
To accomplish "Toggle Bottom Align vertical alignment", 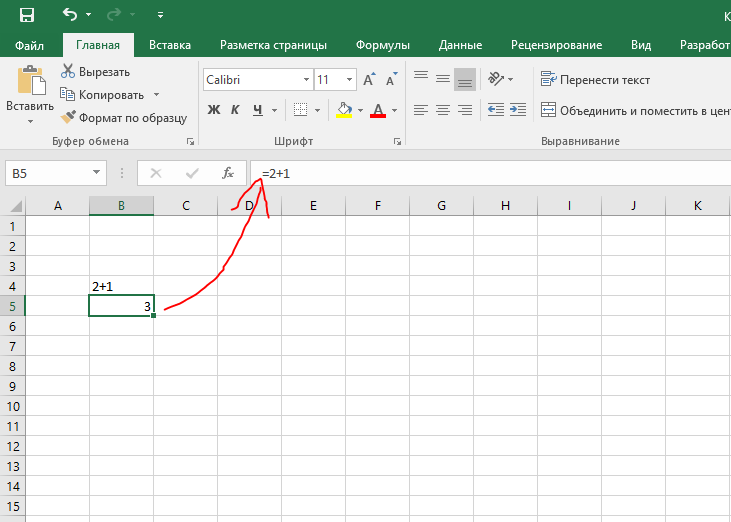I will click(x=465, y=79).
